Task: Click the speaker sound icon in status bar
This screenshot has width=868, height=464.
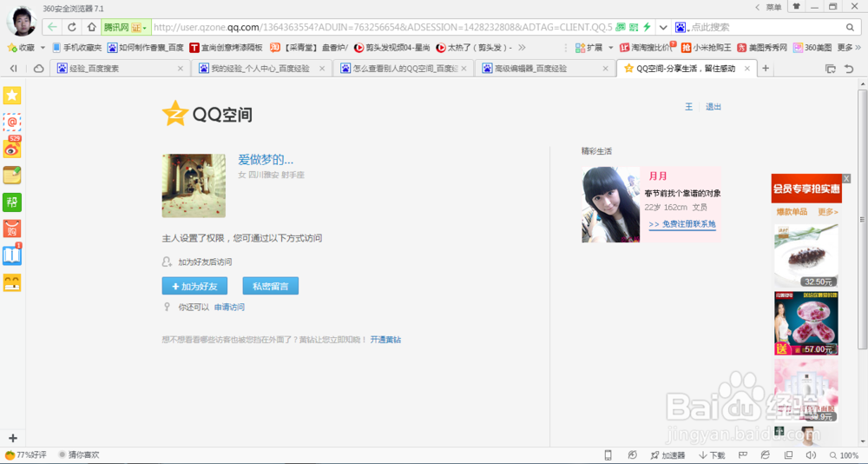Action: click(811, 455)
